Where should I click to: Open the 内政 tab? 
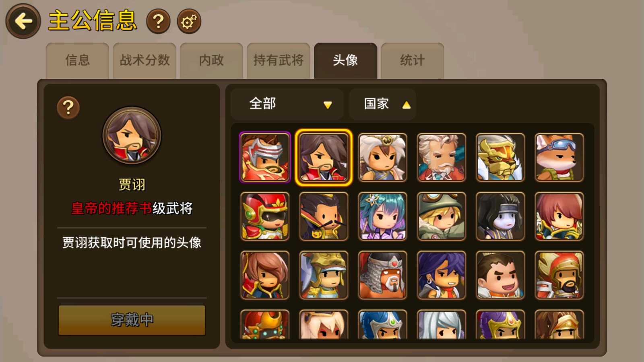pyautogui.click(x=211, y=60)
